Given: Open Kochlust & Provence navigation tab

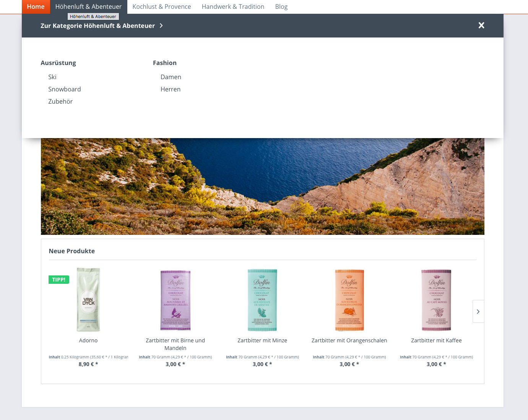Looking at the screenshot, I should click(162, 7).
